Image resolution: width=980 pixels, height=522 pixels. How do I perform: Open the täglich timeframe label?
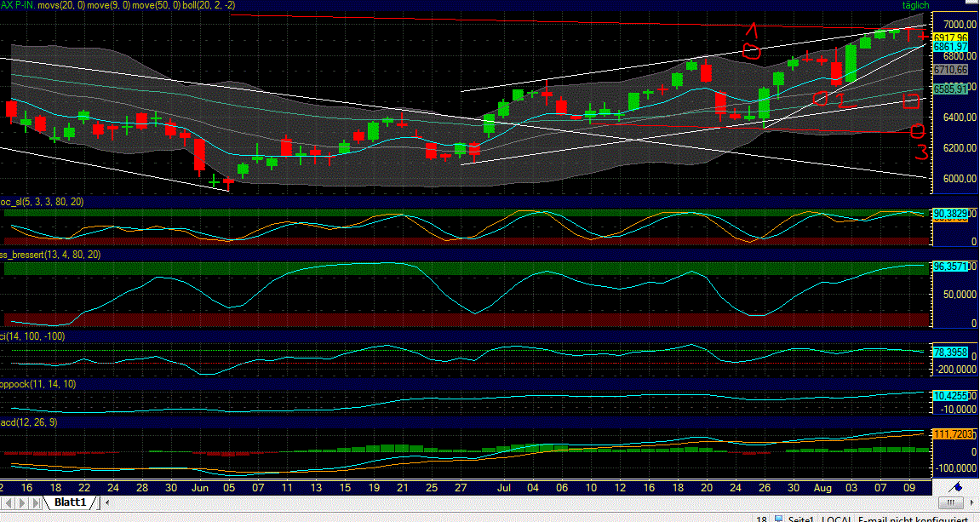[x=914, y=4]
